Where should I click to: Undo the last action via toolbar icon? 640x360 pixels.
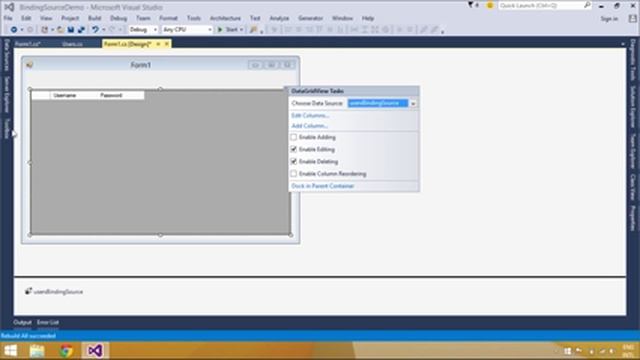pyautogui.click(x=95, y=29)
